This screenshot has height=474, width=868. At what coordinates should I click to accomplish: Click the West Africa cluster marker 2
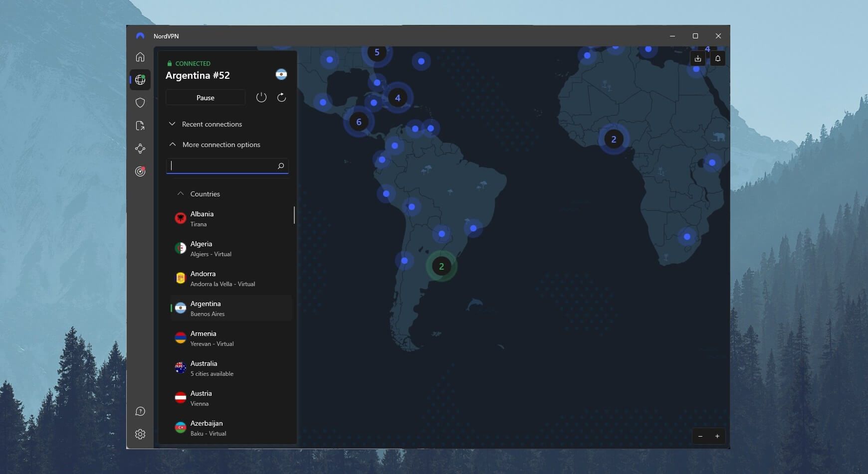pyautogui.click(x=614, y=139)
